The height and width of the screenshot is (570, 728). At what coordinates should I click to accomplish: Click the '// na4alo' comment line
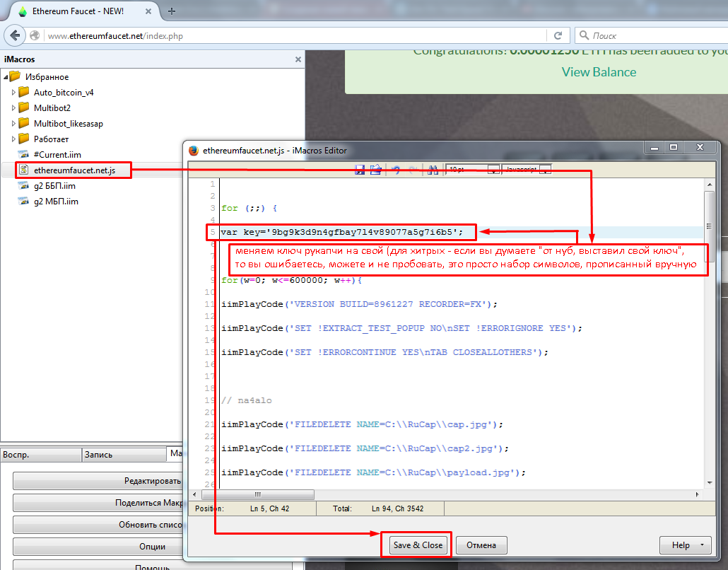(247, 400)
